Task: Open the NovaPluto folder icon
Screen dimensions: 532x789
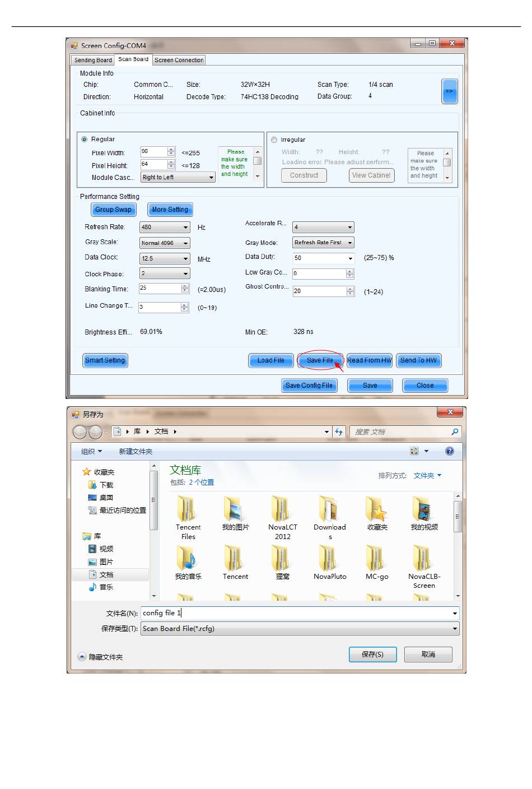Action: tap(329, 558)
